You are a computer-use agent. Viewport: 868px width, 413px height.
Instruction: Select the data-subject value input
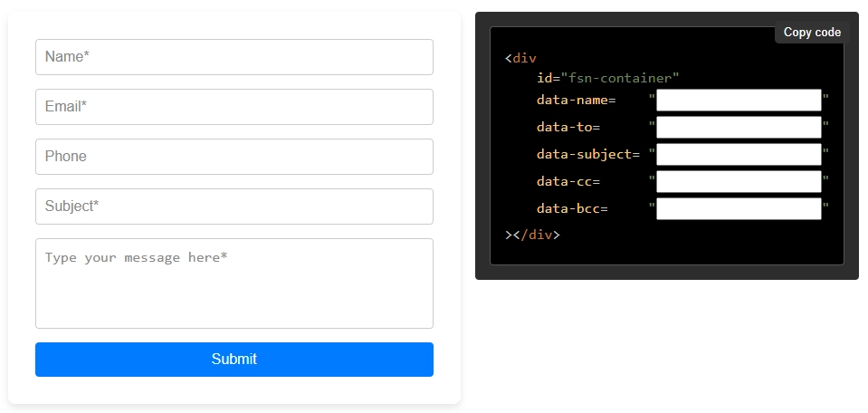tap(738, 155)
